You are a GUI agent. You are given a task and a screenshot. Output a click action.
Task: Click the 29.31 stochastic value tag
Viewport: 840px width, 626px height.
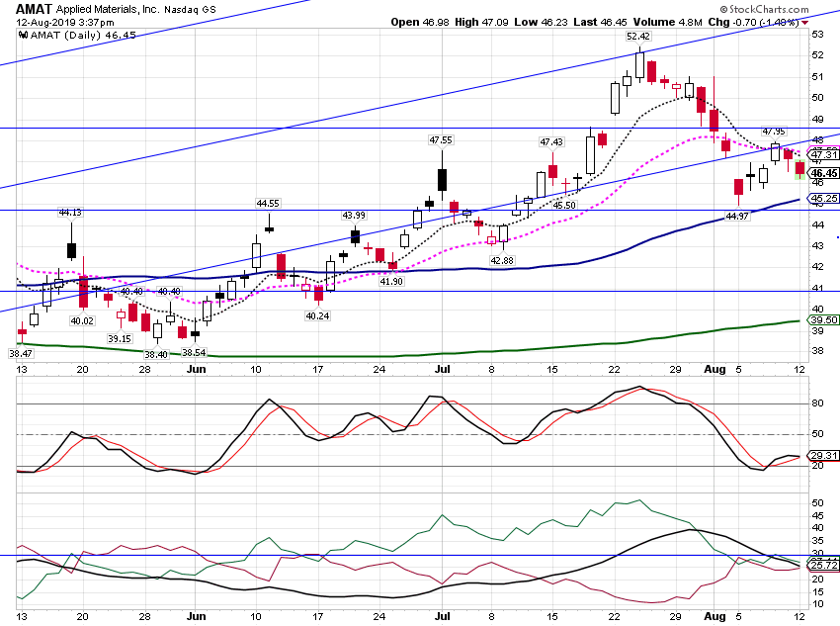click(824, 456)
